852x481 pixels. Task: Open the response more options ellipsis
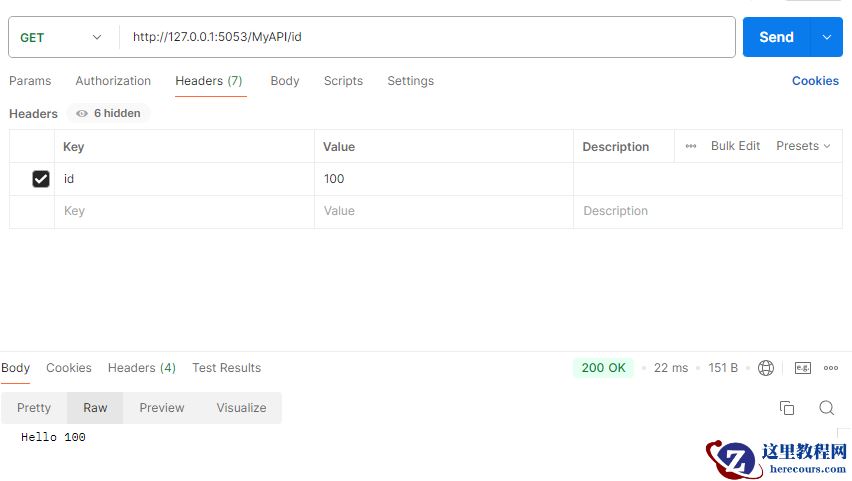(831, 368)
